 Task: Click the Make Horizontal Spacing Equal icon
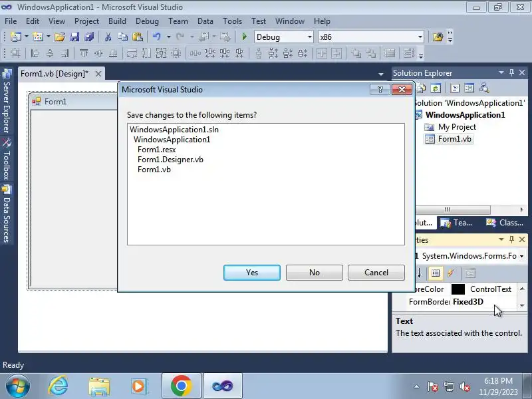point(195,53)
